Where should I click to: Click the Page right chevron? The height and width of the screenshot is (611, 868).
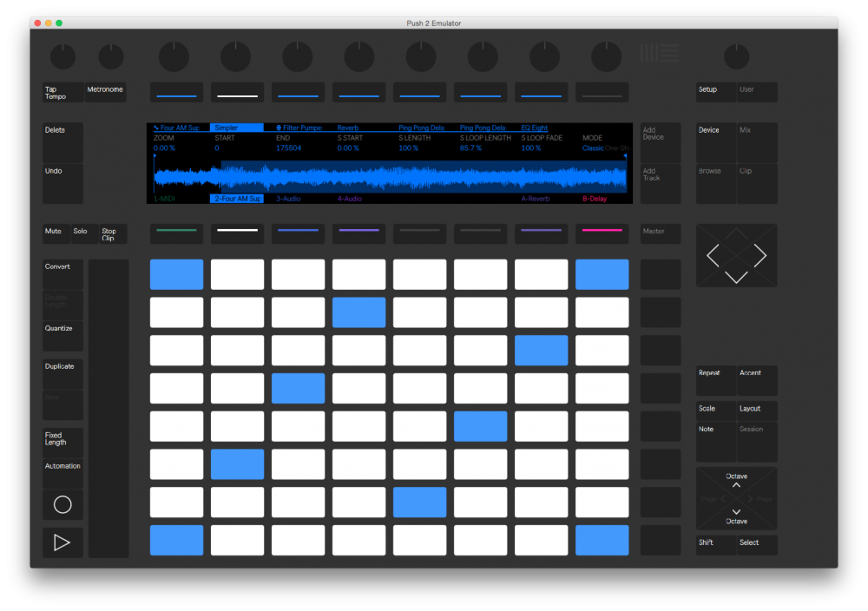[x=750, y=499]
